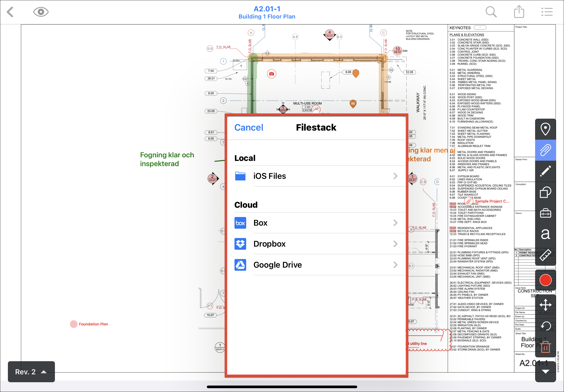Tap elevation callout 2 A3.01
This screenshot has height=392, width=564.
(x=213, y=178)
